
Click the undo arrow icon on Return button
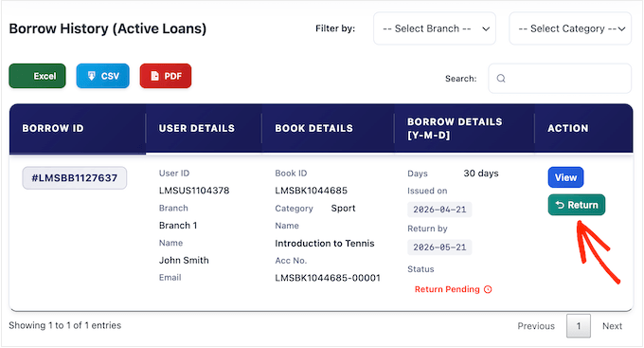pos(560,205)
